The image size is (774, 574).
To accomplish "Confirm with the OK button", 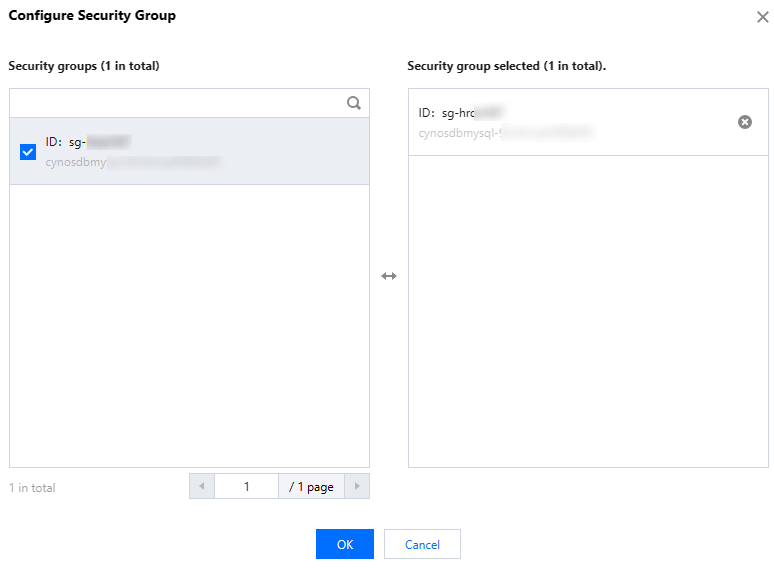I will (x=344, y=544).
